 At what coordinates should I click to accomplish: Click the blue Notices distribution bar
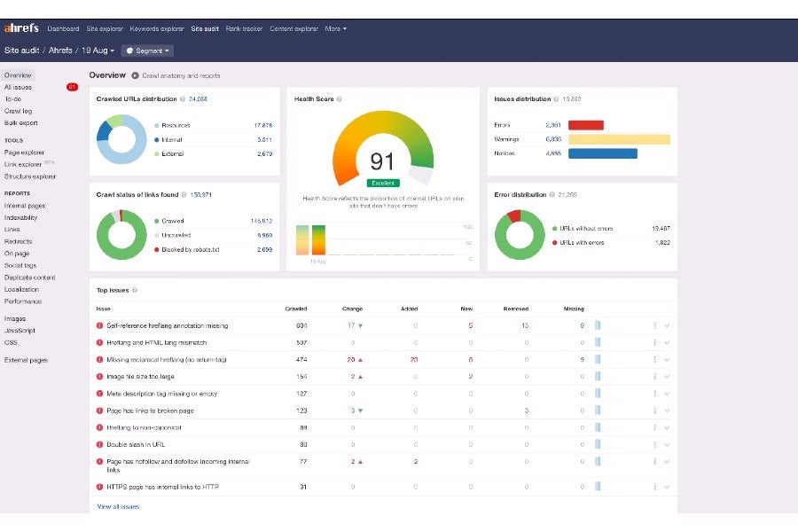(603, 153)
